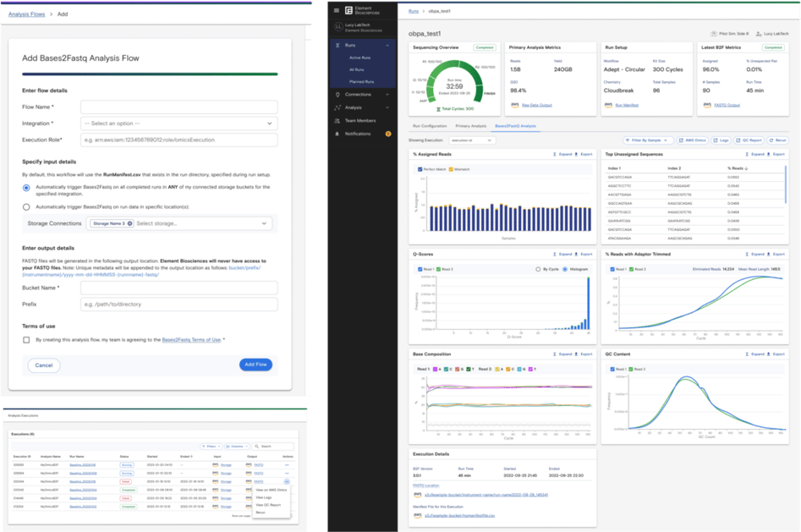The height and width of the screenshot is (532, 801).
Task: Open the hamburger menu beside Element Biosciences logo
Action: (x=337, y=10)
